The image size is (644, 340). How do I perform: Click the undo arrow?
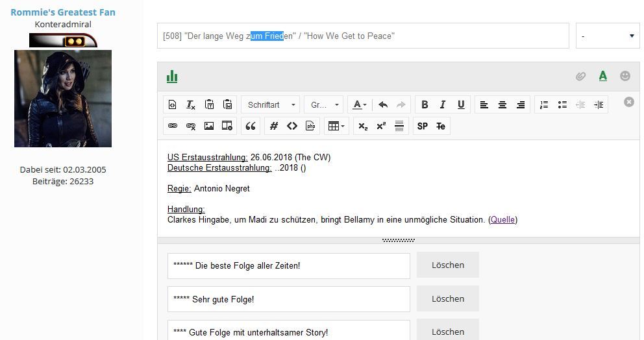coord(383,104)
